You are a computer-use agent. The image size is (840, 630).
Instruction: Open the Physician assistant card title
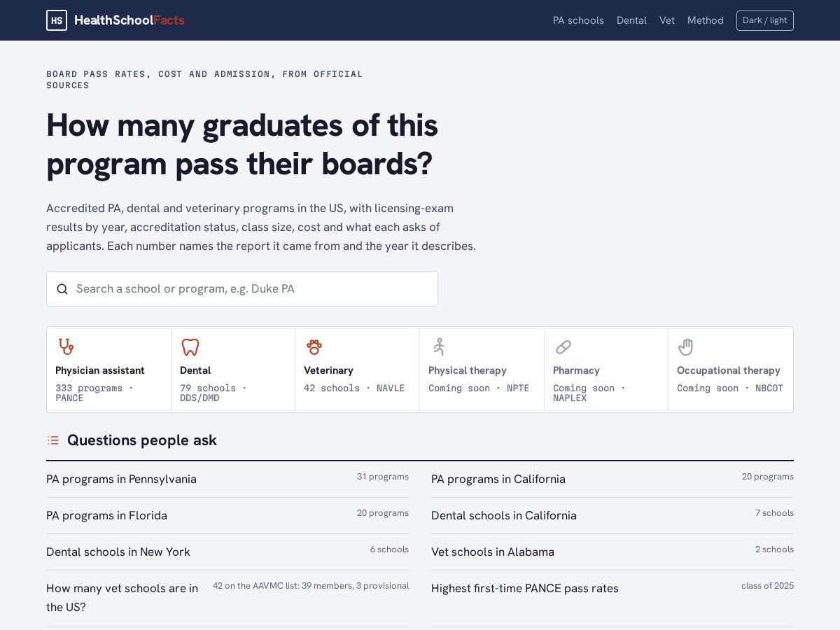coord(100,370)
